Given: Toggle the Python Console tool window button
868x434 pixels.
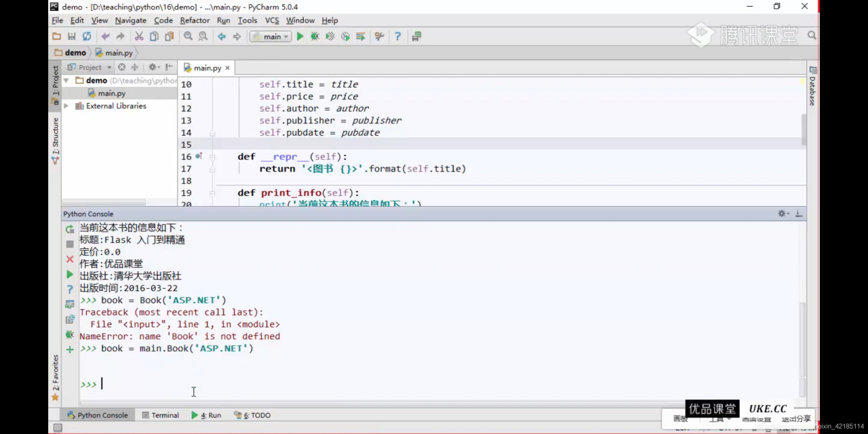Looking at the screenshot, I should 97,415.
